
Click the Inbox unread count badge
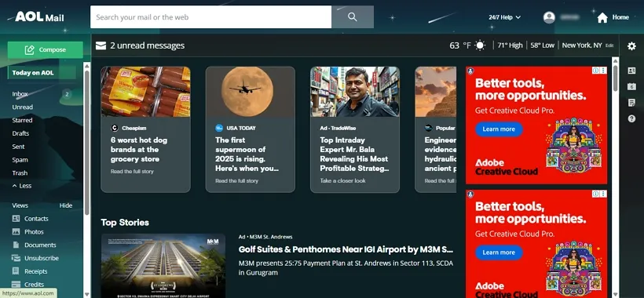point(67,94)
